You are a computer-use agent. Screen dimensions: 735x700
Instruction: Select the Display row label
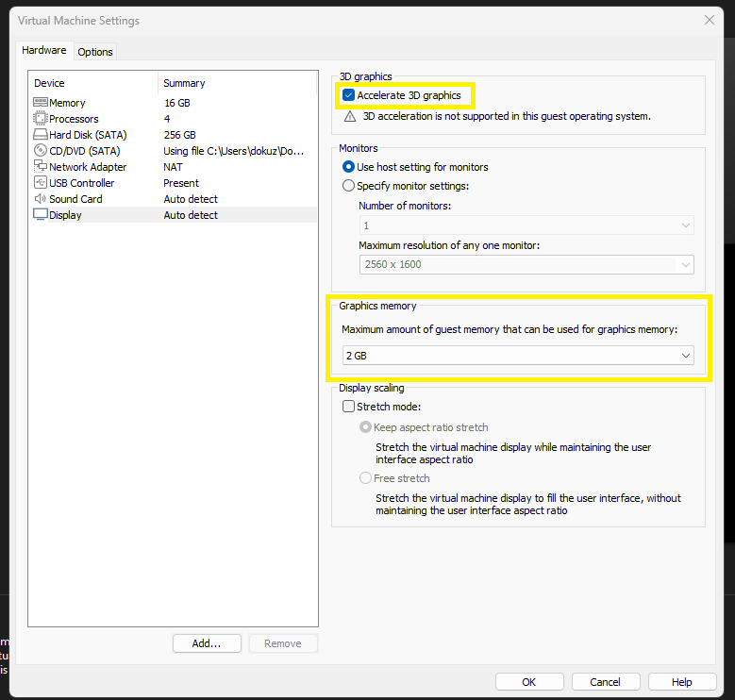(x=65, y=215)
